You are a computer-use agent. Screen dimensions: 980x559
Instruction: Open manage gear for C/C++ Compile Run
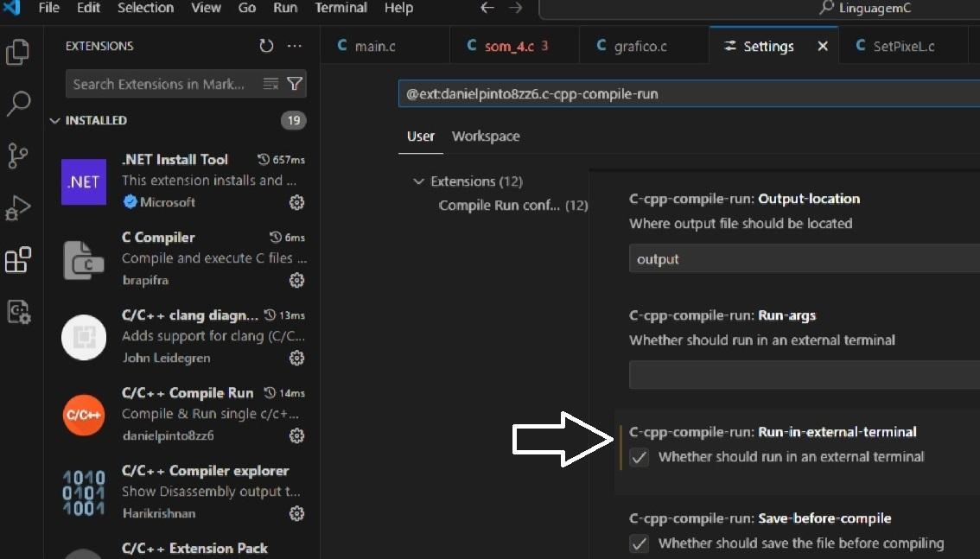(297, 435)
